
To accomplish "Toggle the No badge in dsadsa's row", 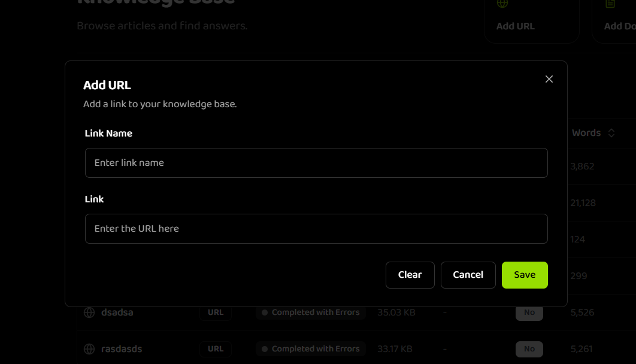I will coord(529,312).
